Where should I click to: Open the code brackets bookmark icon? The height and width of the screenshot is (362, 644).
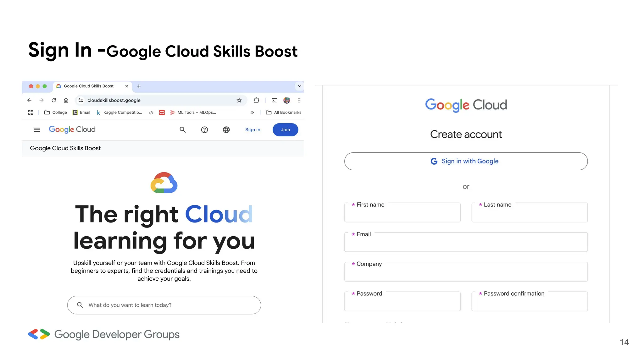(x=151, y=112)
